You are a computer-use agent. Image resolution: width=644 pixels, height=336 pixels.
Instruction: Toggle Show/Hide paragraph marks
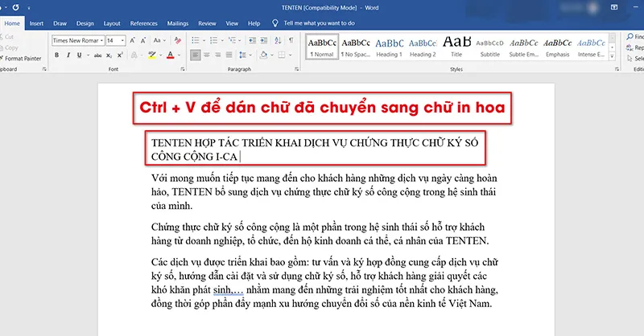point(291,40)
